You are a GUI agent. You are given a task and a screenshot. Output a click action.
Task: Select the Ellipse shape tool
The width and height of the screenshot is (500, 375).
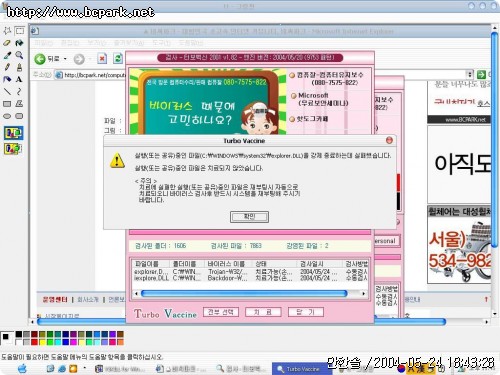coord(7,116)
